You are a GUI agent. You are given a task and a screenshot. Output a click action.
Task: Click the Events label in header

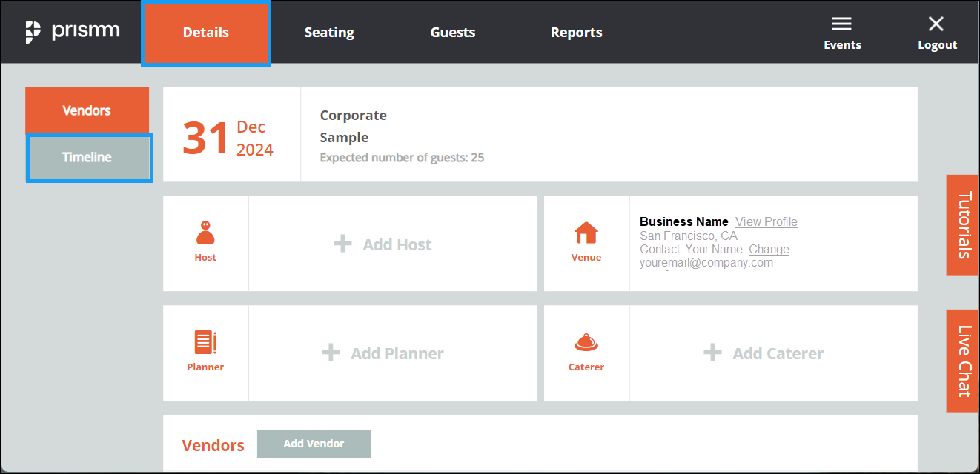tap(842, 45)
